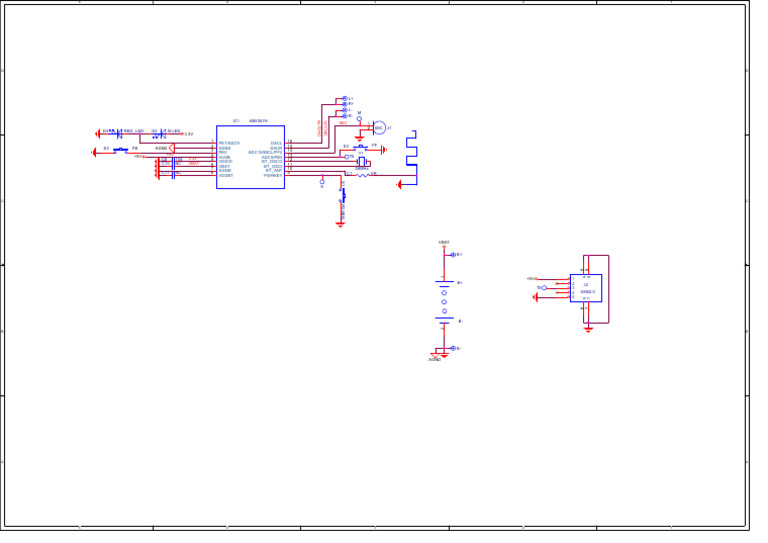Click the ground arrow left of D4 LED
This screenshot has height=543, width=768.
pos(97,133)
